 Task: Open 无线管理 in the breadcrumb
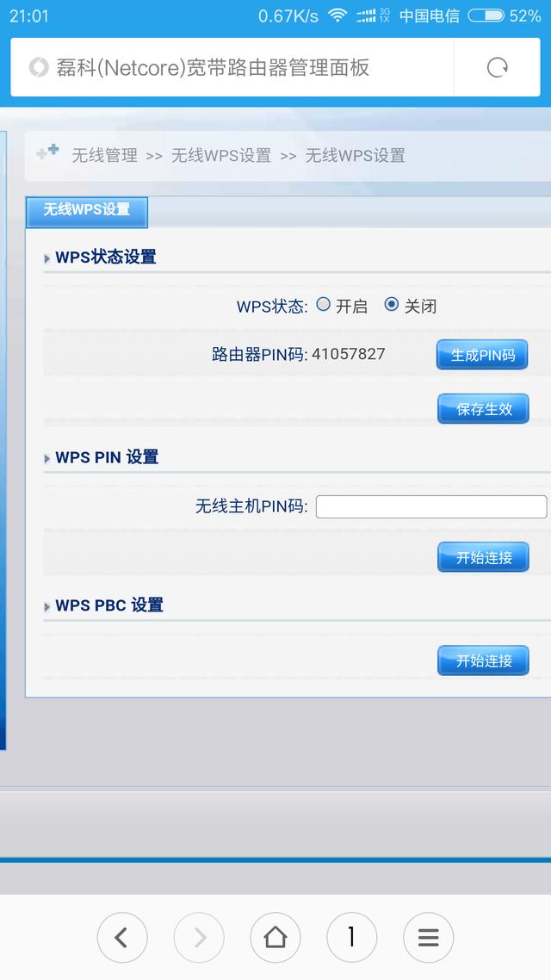click(x=104, y=155)
